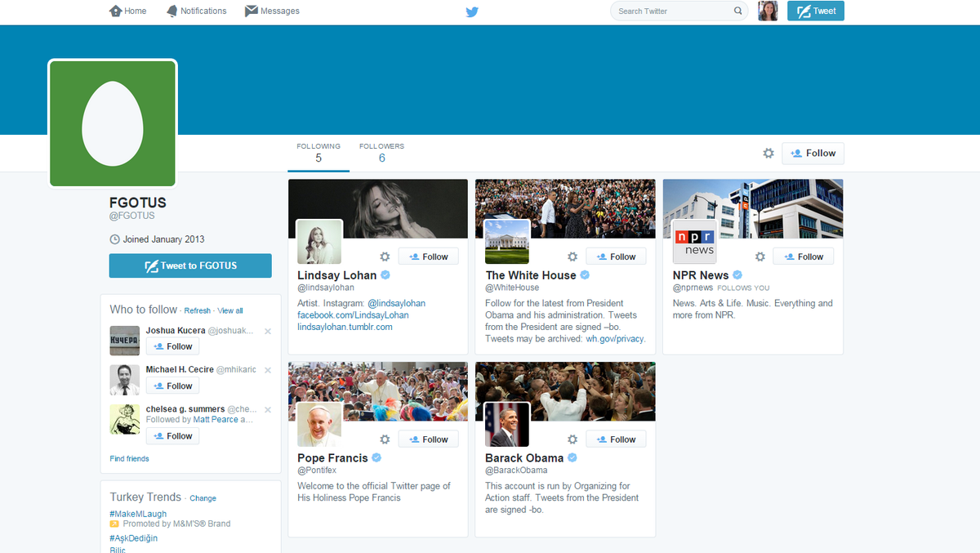Open gear menu on NPR News card
980x553 pixels.
click(760, 256)
